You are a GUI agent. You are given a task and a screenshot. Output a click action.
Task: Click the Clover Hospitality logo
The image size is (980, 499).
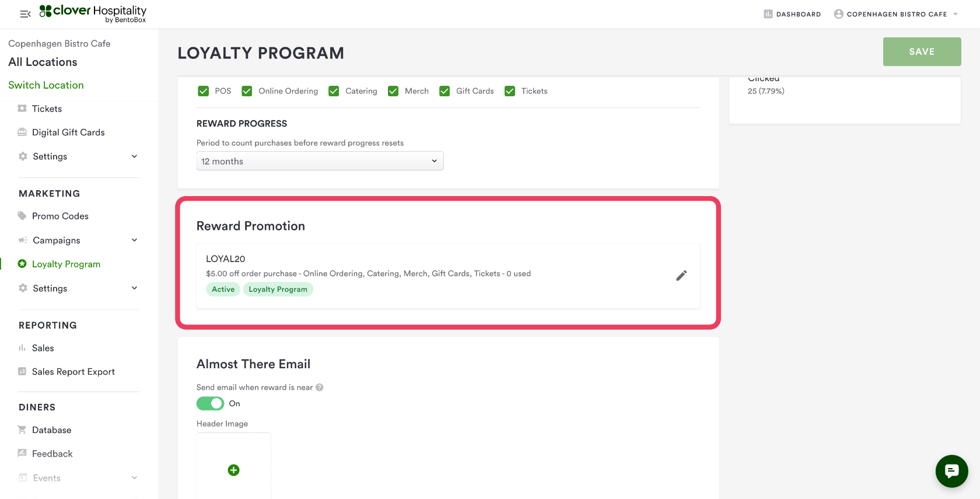93,13
